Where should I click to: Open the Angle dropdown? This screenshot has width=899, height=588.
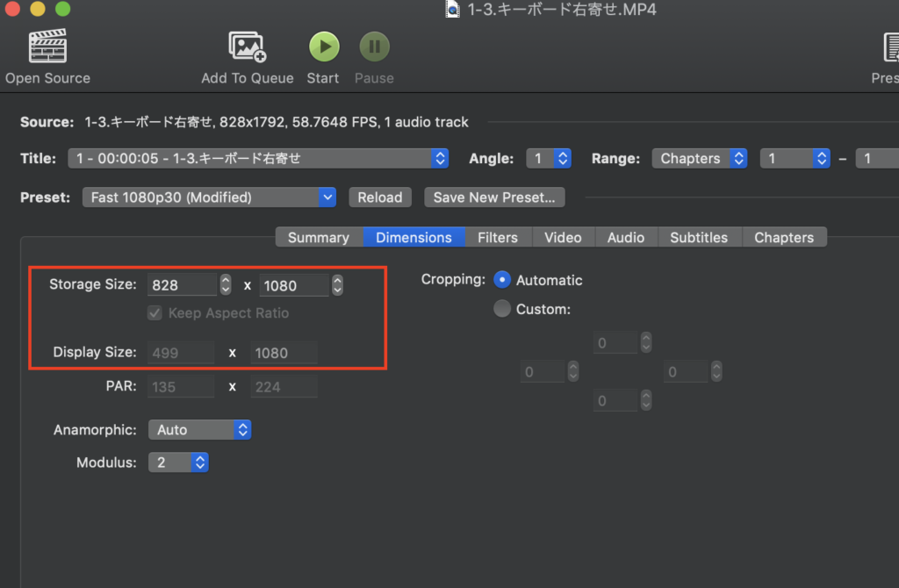(x=549, y=158)
